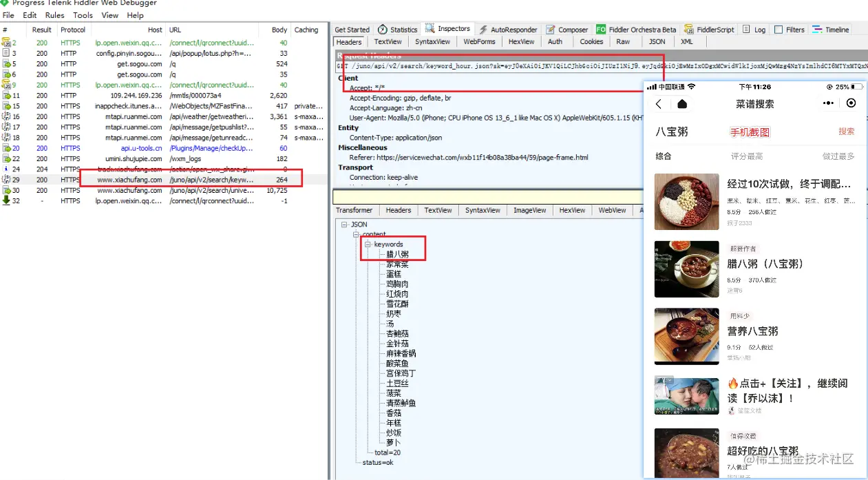The image size is (868, 480).
Task: Switch request view to JSON tab
Action: 657,41
